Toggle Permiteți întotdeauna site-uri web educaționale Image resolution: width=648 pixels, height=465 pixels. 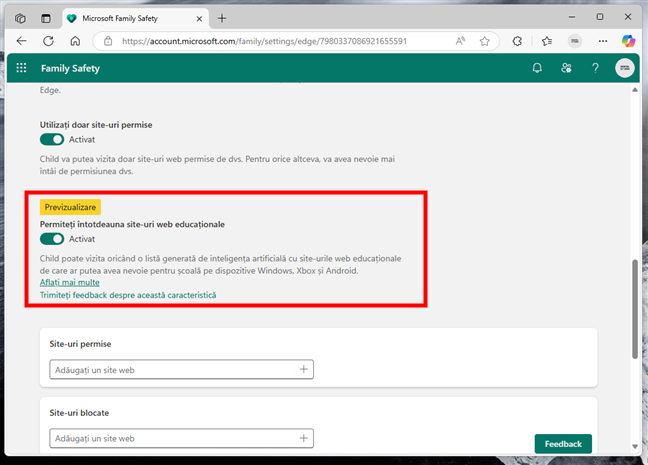pos(52,239)
